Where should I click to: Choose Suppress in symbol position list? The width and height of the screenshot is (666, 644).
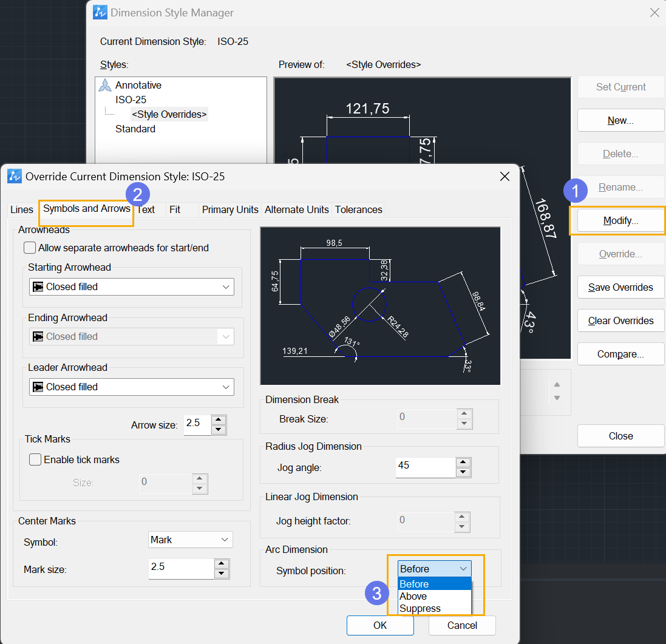tap(435, 608)
